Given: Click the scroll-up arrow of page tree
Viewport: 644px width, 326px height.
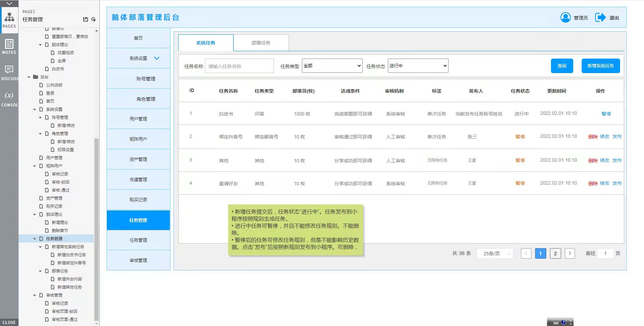Looking at the screenshot, I should [x=97, y=31].
